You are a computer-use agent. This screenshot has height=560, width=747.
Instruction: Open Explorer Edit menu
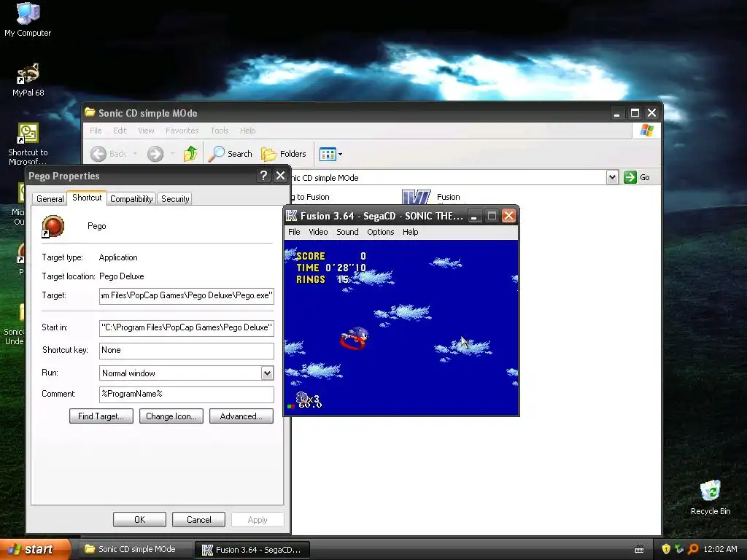120,131
